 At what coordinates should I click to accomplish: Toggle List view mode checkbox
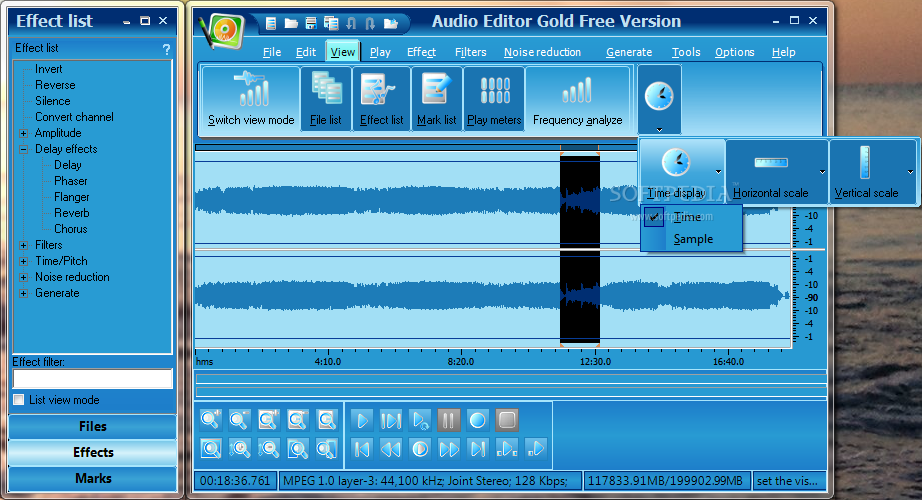click(x=19, y=400)
